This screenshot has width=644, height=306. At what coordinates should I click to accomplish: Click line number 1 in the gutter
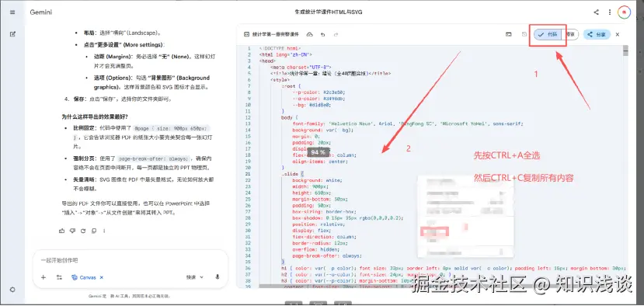point(249,48)
